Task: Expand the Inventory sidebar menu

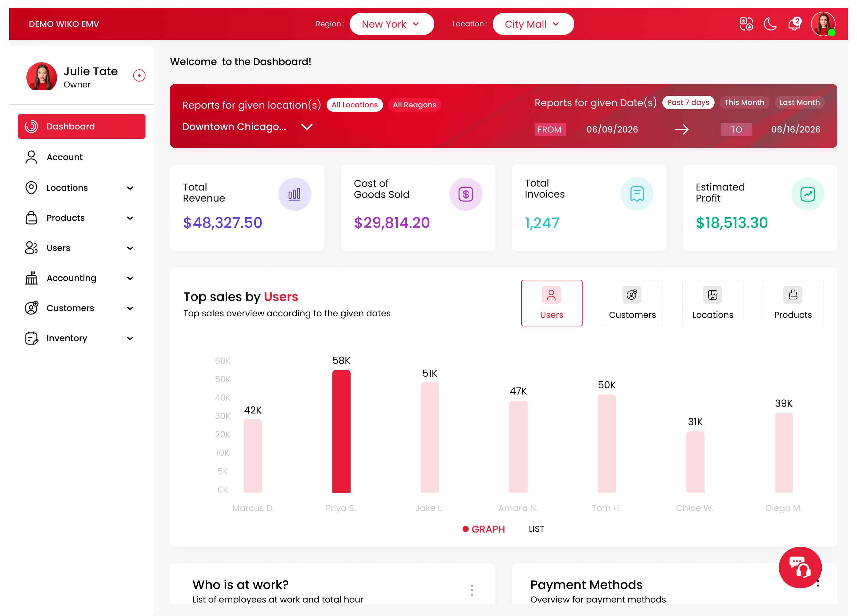Action: [130, 338]
